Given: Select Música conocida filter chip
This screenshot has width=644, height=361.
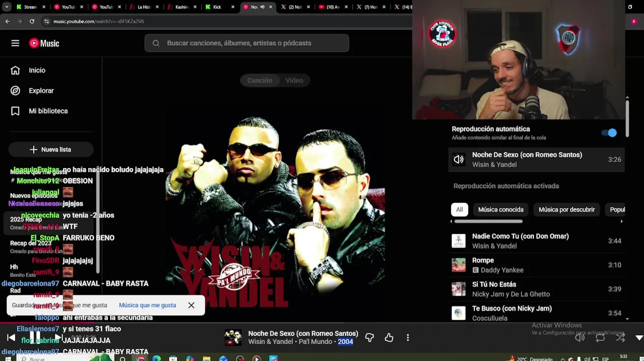Looking at the screenshot, I should 500,210.
